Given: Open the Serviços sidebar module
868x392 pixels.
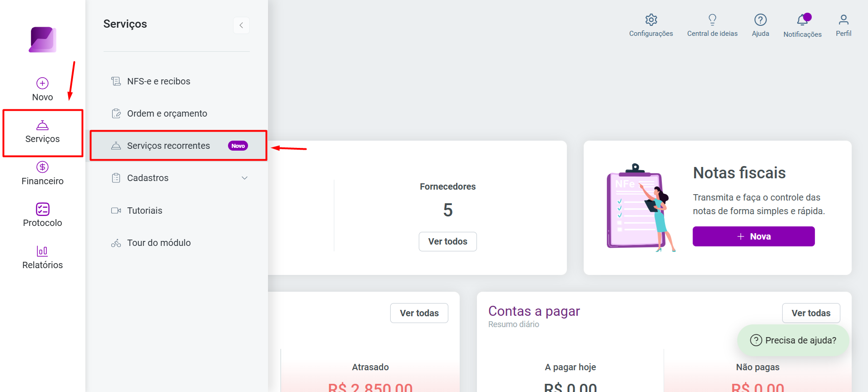Looking at the screenshot, I should (43, 132).
